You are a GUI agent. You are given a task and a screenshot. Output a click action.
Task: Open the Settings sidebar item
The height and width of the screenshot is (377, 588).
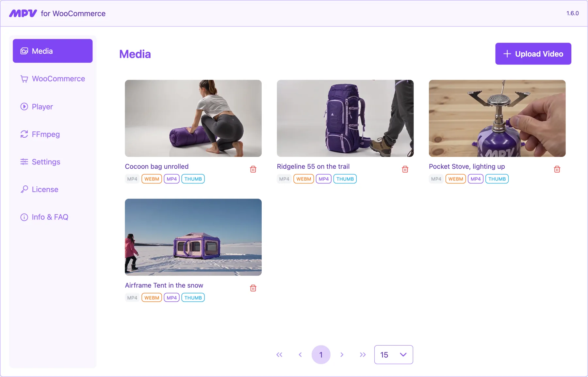tap(53, 162)
